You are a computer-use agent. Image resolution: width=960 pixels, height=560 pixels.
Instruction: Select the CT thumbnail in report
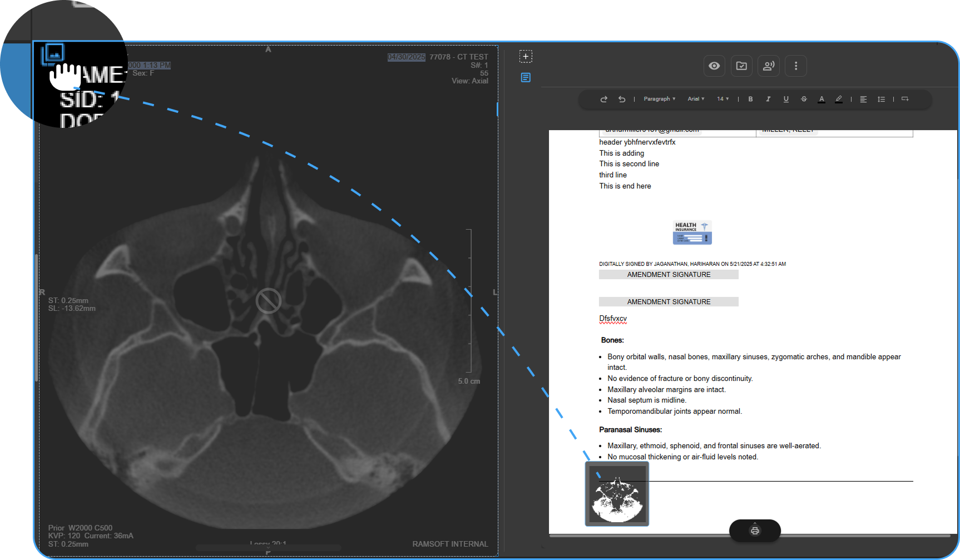point(617,494)
